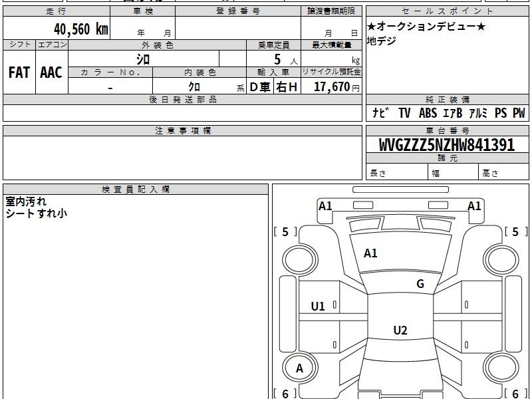Click U1 mark on left door

tap(318, 307)
